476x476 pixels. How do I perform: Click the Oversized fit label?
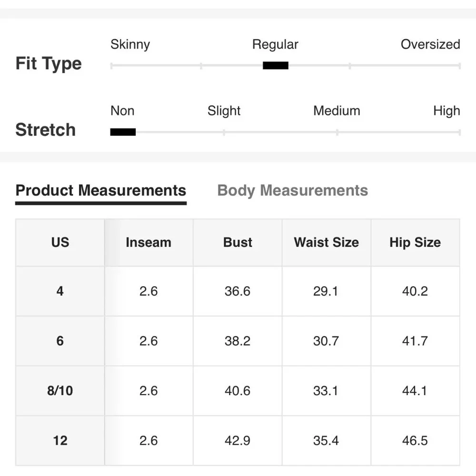pos(430,45)
